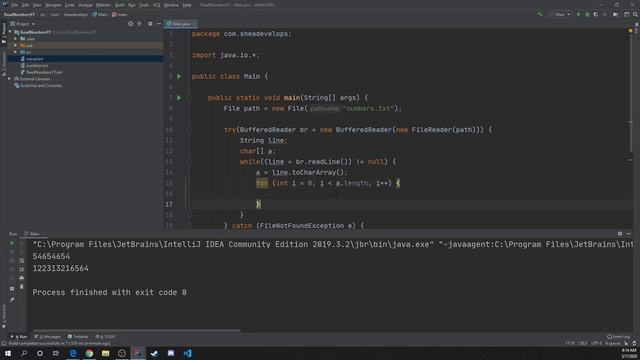Open the Main run configuration dropdown

pyautogui.click(x=560, y=14)
